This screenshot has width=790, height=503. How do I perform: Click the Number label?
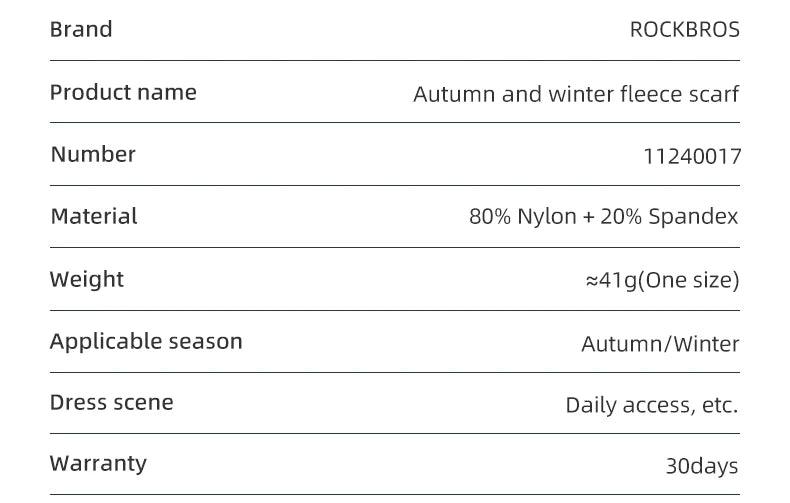(x=93, y=154)
